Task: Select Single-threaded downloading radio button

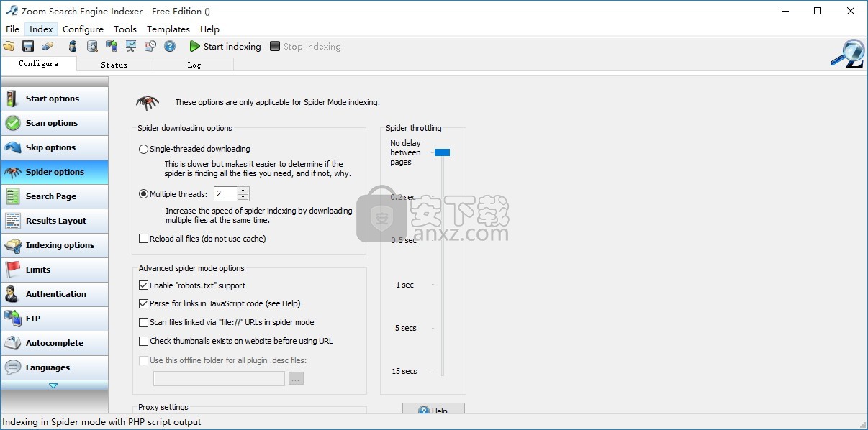Action: coord(143,149)
